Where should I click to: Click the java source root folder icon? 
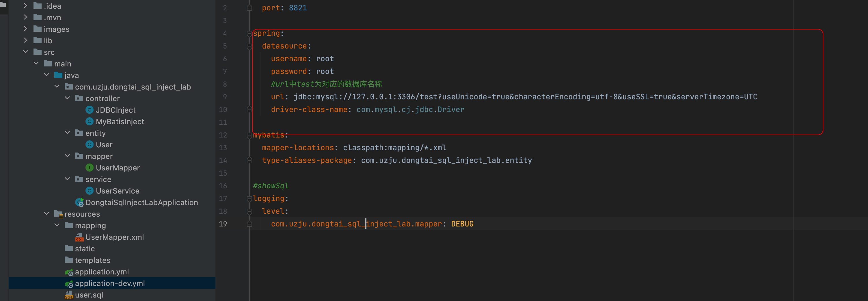(58, 75)
